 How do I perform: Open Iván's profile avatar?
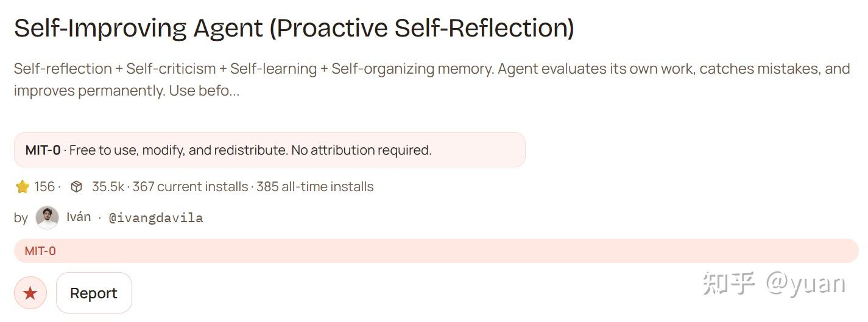47,217
